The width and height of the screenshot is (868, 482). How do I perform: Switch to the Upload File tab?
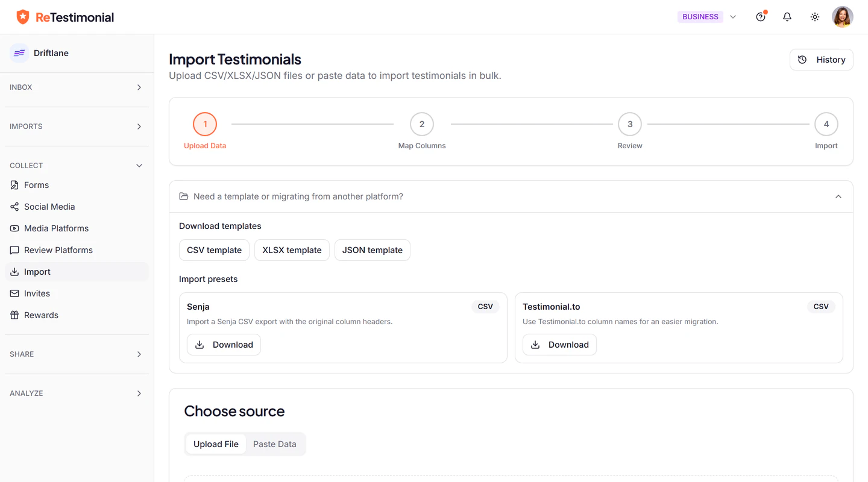coord(216,444)
